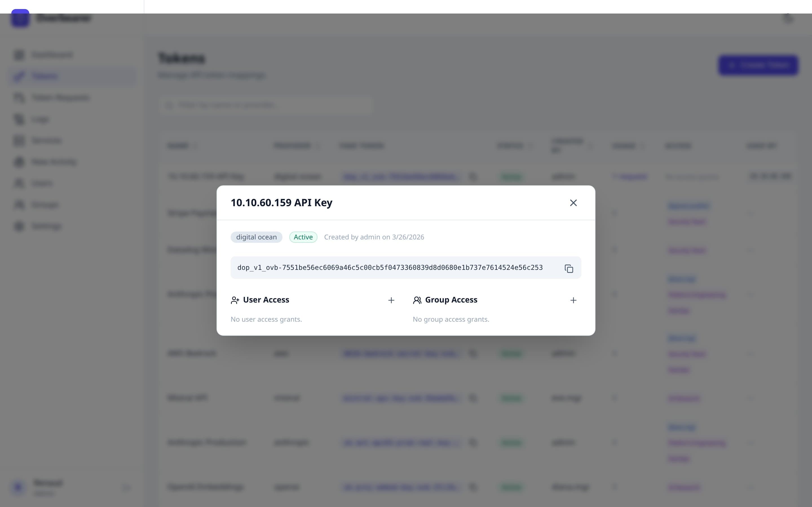Close the 10.10.60.159 API Key dialog
The width and height of the screenshot is (812, 507).
(573, 203)
